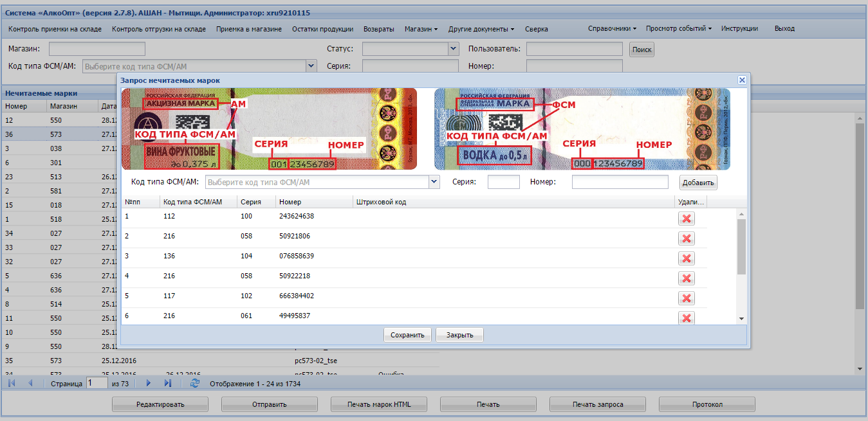The height and width of the screenshot is (421, 868).
Task: Close the Запрос нечитаемых марок dialog via X
Action: coord(742,80)
